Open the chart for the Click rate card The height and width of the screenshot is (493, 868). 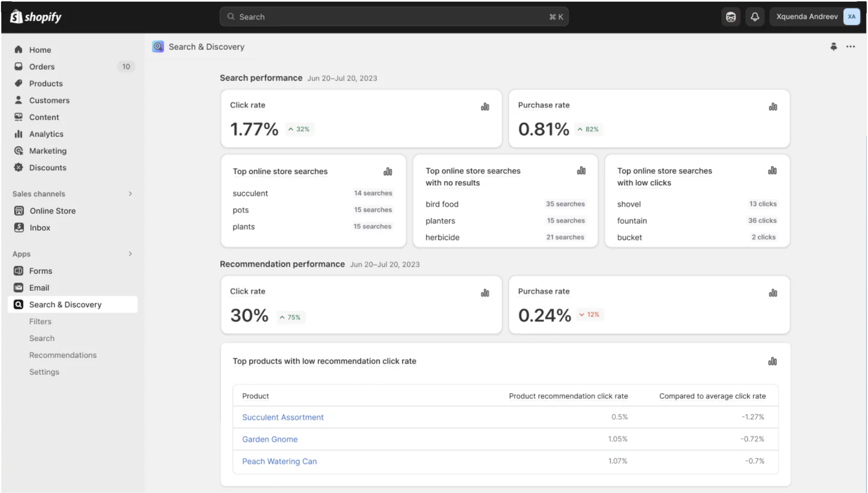point(485,106)
